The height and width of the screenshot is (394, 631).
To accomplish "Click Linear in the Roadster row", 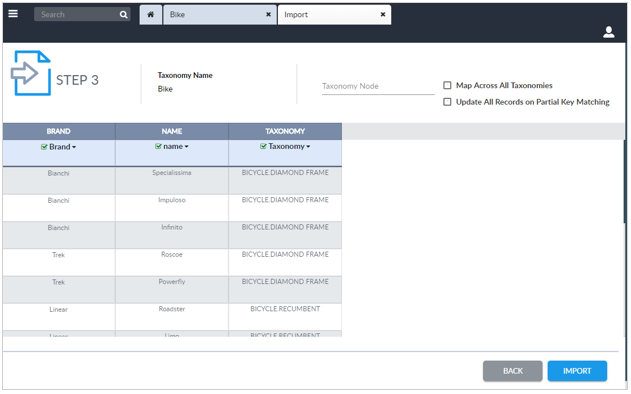I will coord(58,309).
